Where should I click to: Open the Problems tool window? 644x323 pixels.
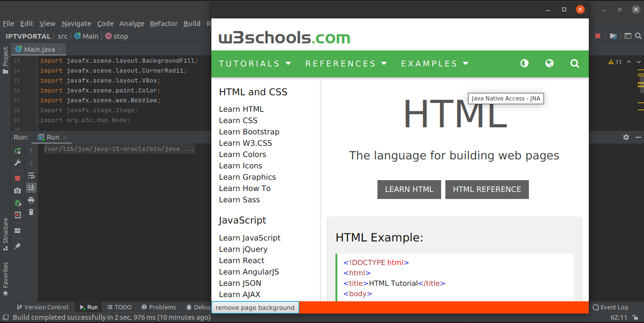coord(159,307)
